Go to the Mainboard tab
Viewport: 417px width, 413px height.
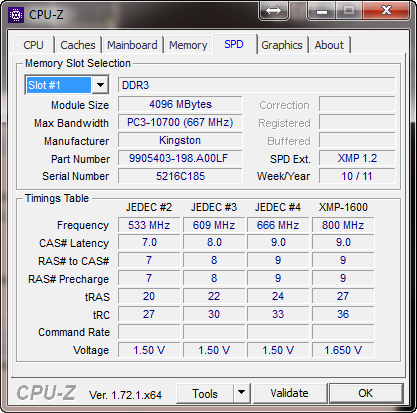tap(132, 45)
